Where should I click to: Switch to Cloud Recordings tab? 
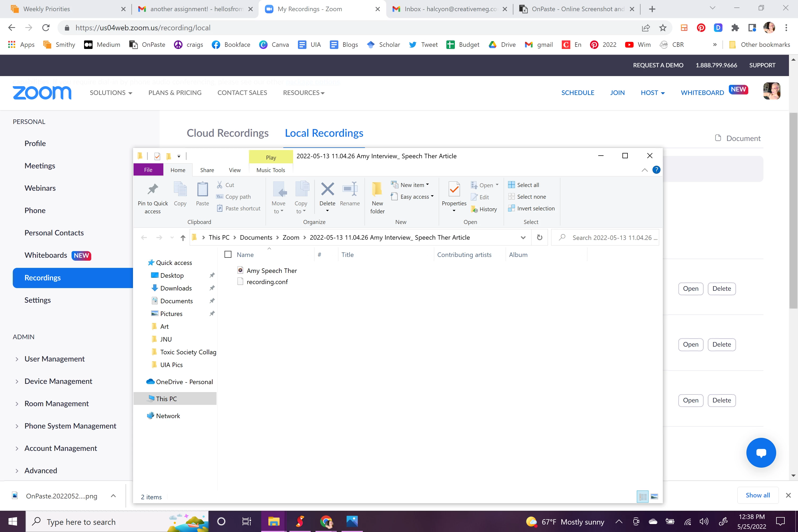tap(227, 133)
